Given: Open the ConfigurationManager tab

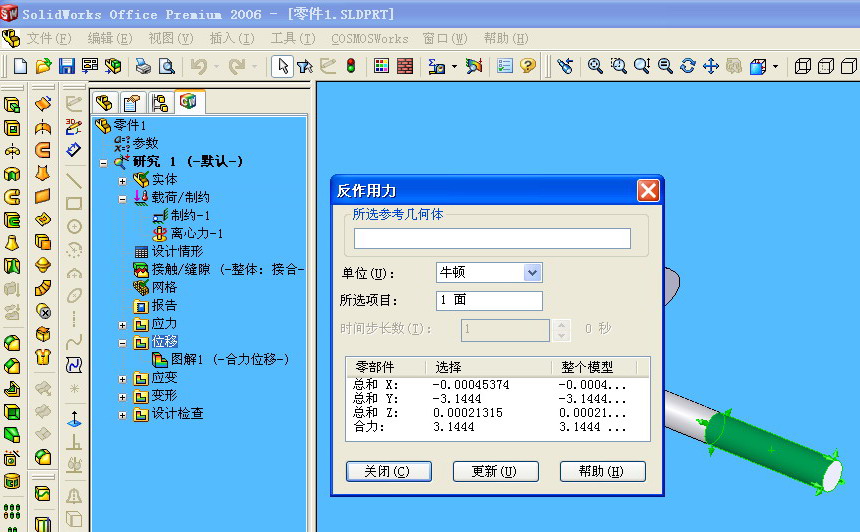Looking at the screenshot, I should click(x=160, y=103).
